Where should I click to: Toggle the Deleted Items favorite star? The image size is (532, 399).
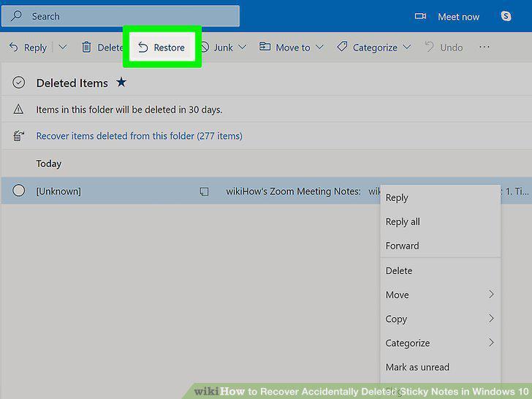pos(121,82)
